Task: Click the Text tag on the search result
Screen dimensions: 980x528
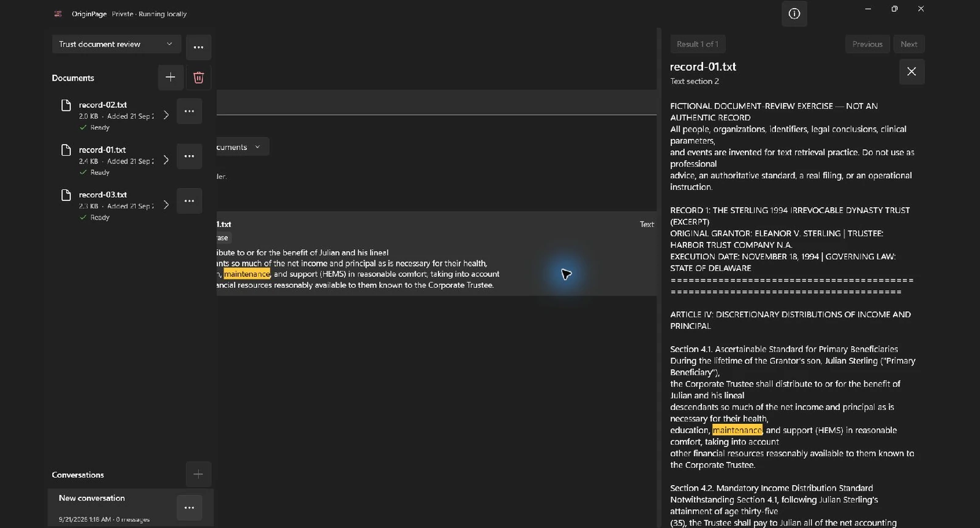Action: [647, 224]
